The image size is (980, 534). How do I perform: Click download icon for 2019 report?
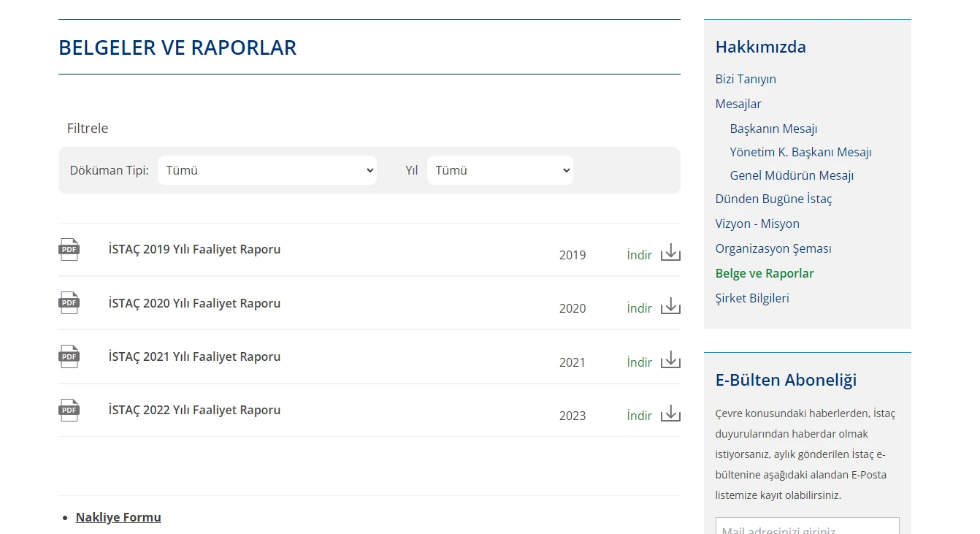coord(670,253)
